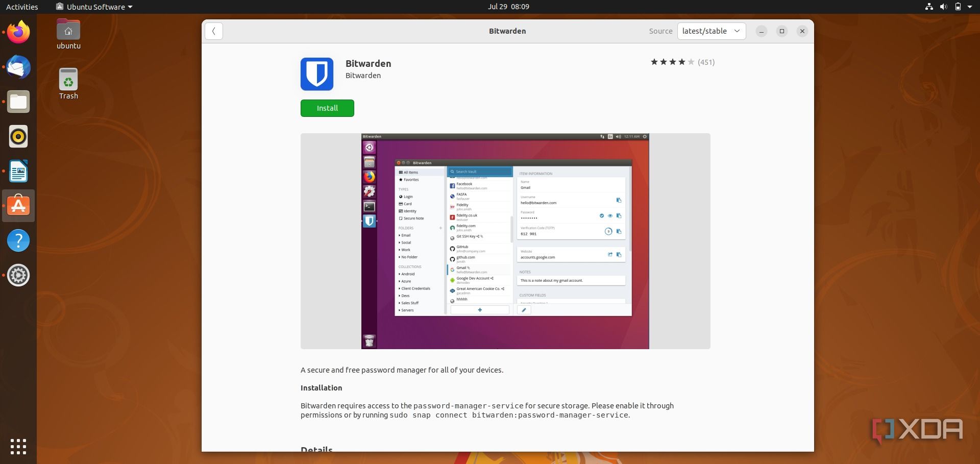Open the Bitwarden screenshot preview
Screen dimensions: 980x464
[x=505, y=241]
